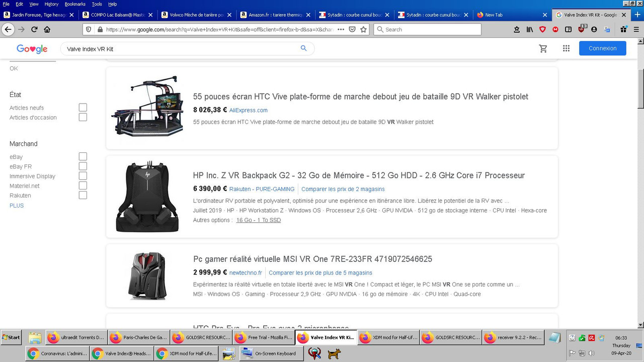
Task: Open the 16 Go - 1 To SSD option
Action: pyautogui.click(x=259, y=220)
